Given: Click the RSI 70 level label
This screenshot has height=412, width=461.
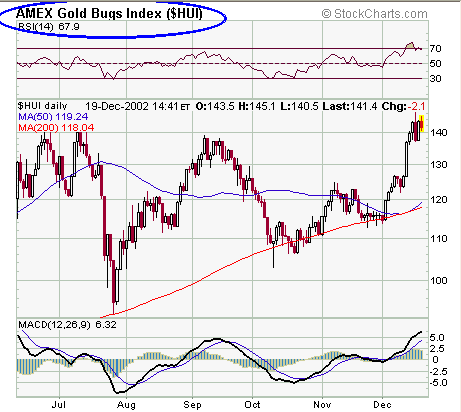Looking at the screenshot, I should click(435, 49).
